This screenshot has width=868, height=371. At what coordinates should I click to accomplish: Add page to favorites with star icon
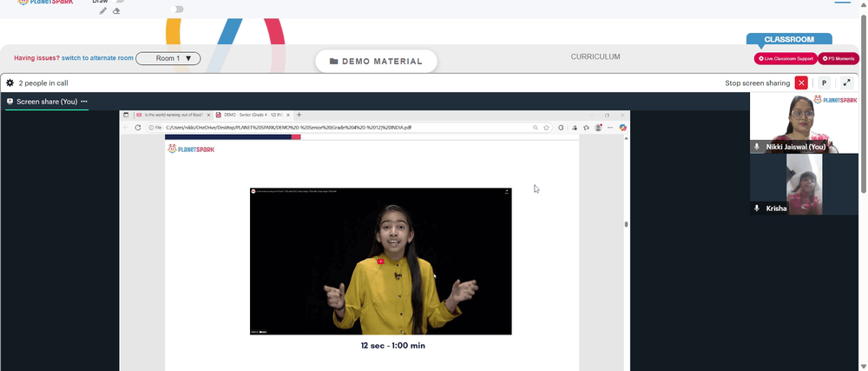[546, 128]
